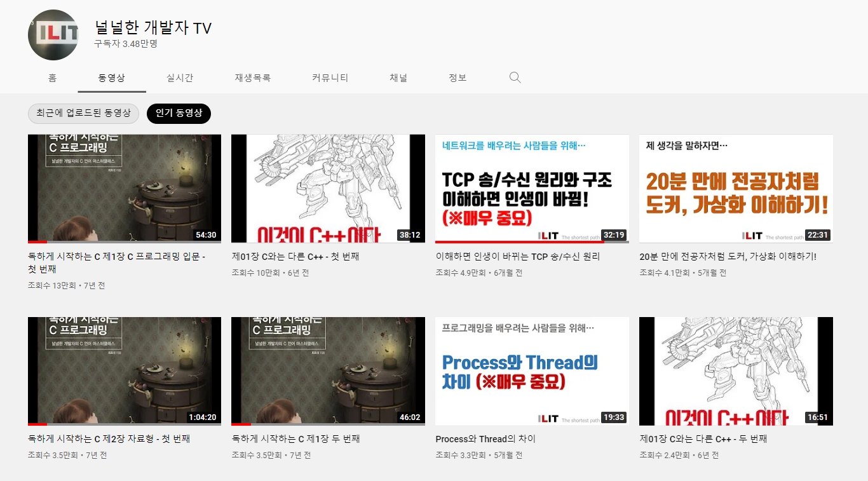Open title 20분 만에 전공자처럼 도커, 가상화 이해하기!
The width and height of the screenshot is (868, 481).
[x=728, y=257]
